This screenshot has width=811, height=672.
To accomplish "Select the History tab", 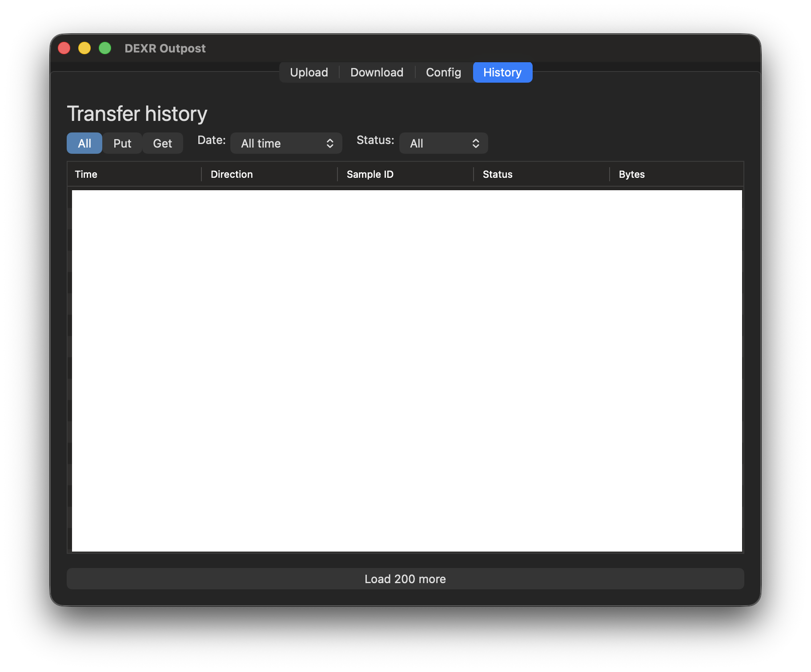I will pyautogui.click(x=502, y=72).
